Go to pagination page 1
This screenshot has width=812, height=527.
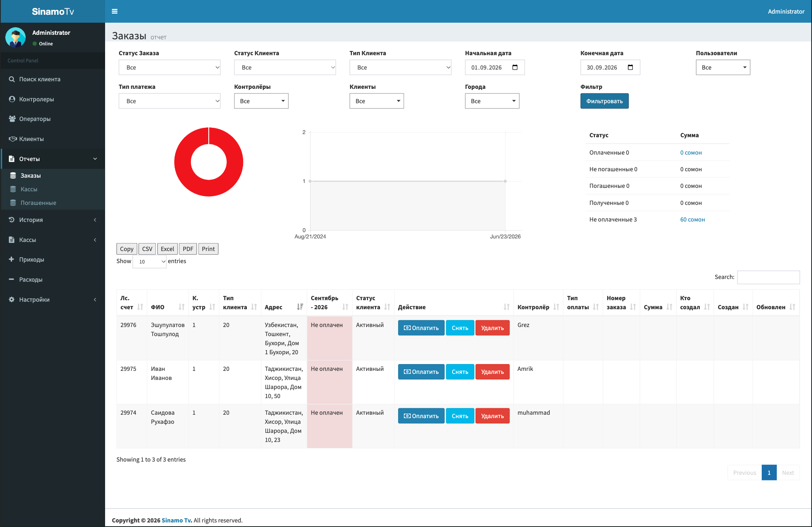coord(769,473)
